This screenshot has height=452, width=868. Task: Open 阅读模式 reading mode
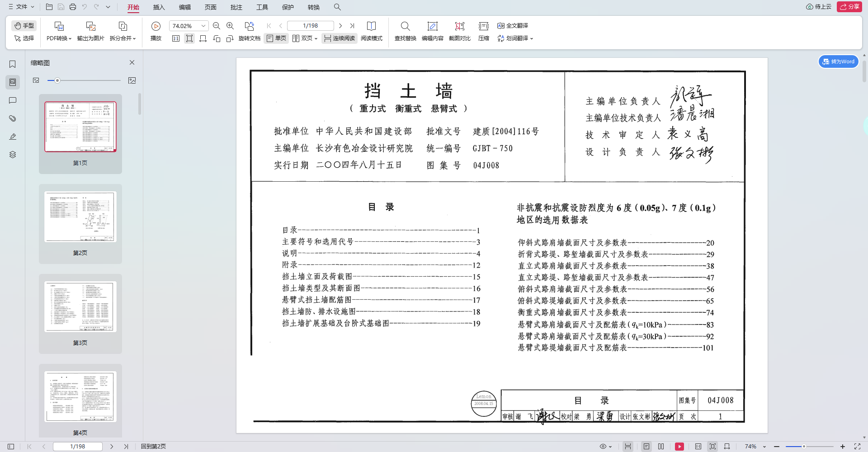372,31
